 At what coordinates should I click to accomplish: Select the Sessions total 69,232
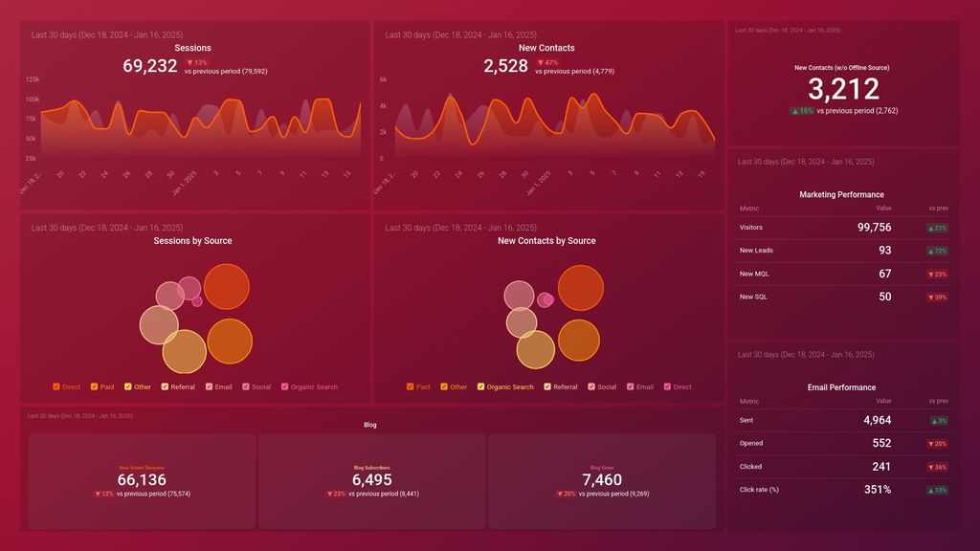150,66
